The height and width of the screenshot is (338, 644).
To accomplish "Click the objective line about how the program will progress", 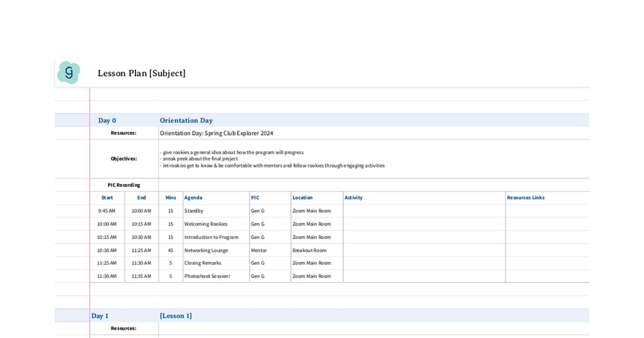I will [231, 152].
